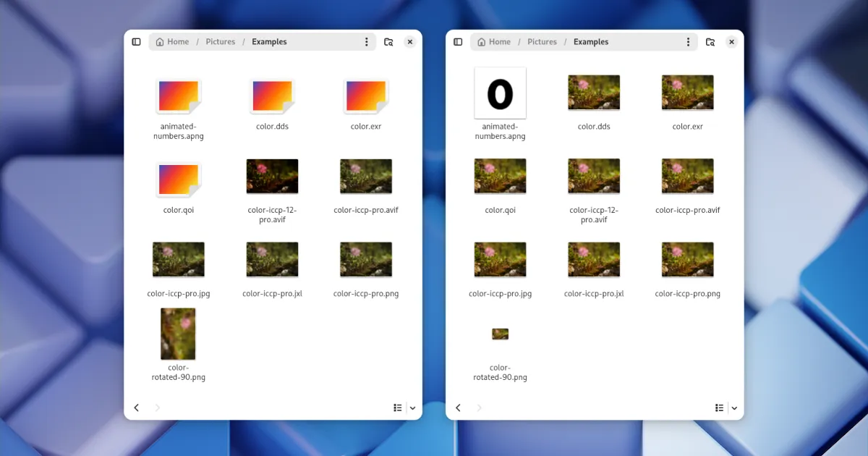Image resolution: width=868 pixels, height=456 pixels.
Task: Expand view options dropdown in right window
Action: point(735,408)
